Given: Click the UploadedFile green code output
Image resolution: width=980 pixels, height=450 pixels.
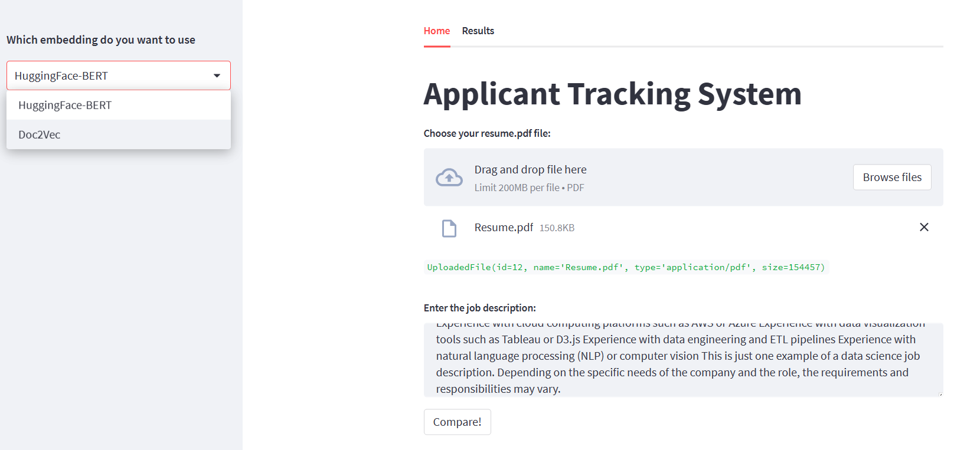Looking at the screenshot, I should click(626, 267).
